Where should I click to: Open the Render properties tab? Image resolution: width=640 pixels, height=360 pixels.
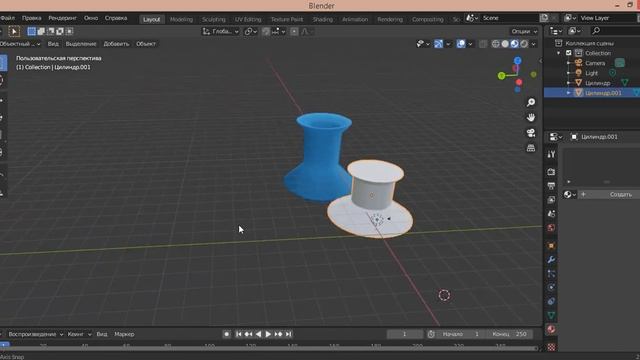[551, 172]
